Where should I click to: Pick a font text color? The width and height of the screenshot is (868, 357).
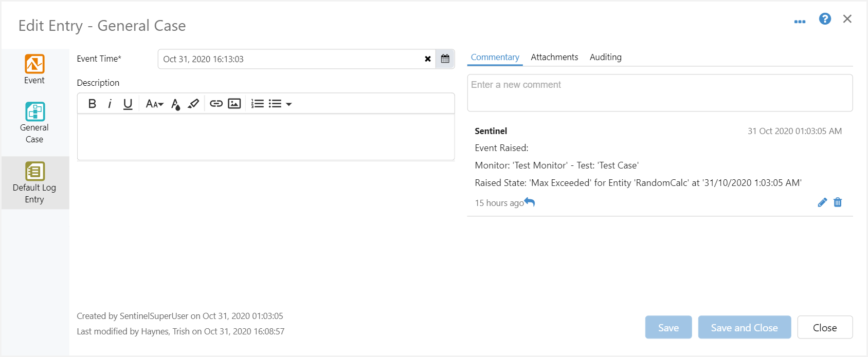175,104
